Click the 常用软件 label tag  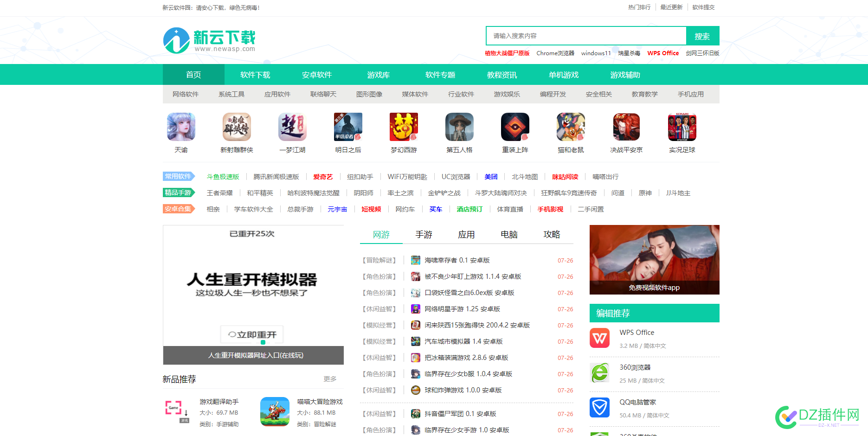click(179, 176)
